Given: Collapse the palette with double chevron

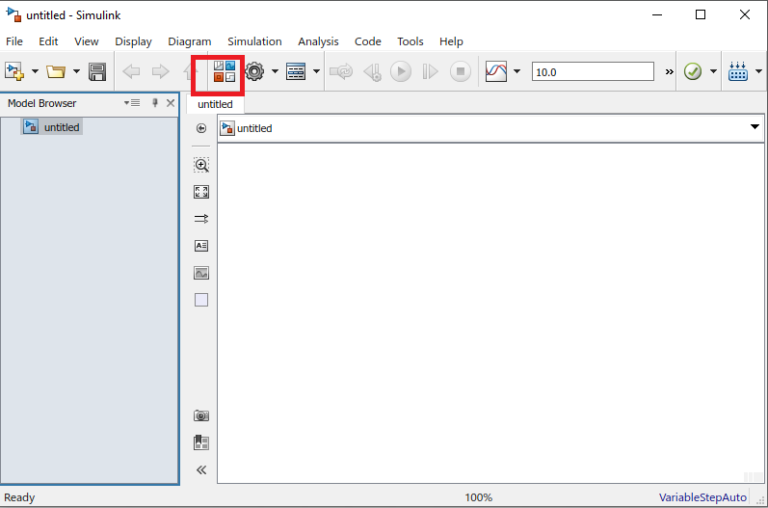Looking at the screenshot, I should click(201, 470).
